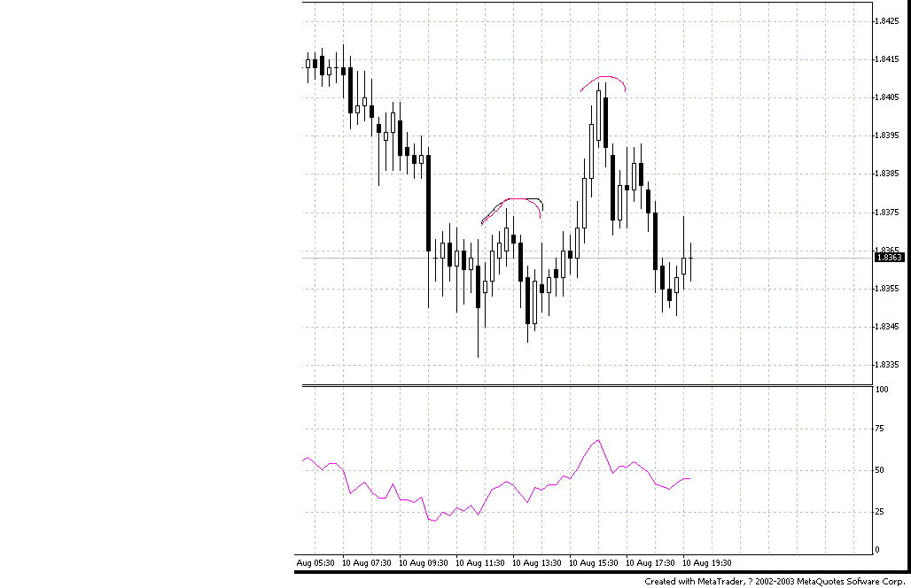
Task: Click the 1.8385 price axis label
Action: pos(888,174)
